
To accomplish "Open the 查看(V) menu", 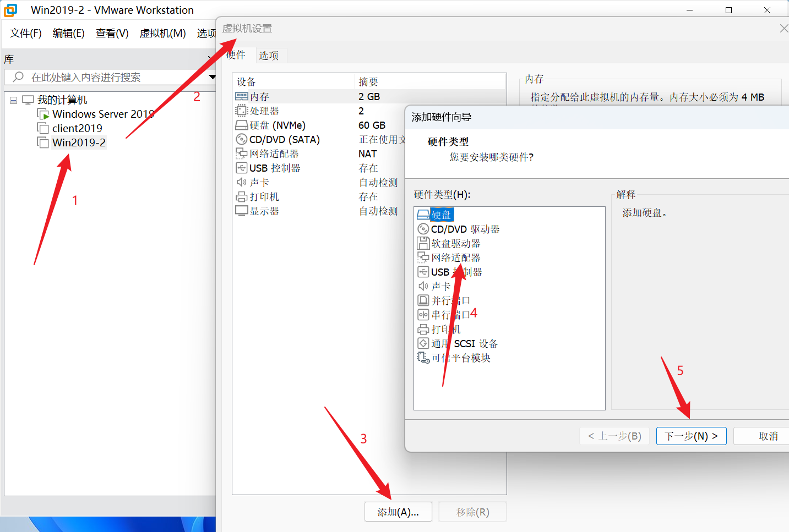I will coord(112,33).
